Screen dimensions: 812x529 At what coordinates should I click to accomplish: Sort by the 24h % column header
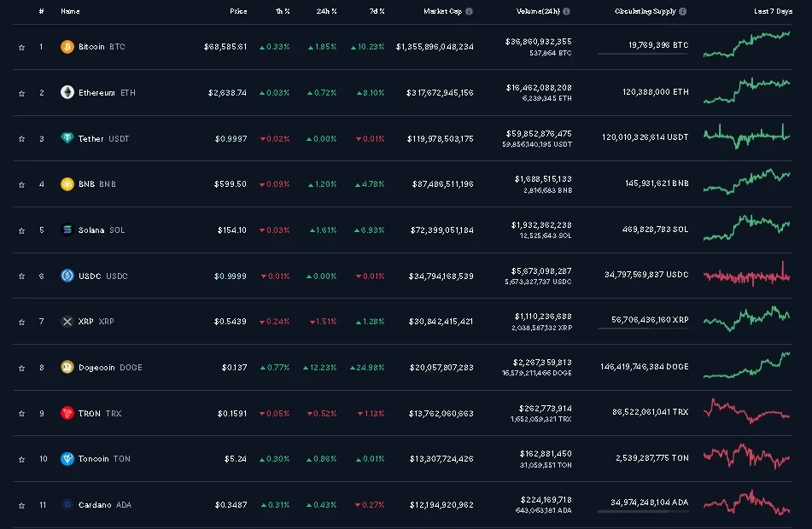(327, 12)
